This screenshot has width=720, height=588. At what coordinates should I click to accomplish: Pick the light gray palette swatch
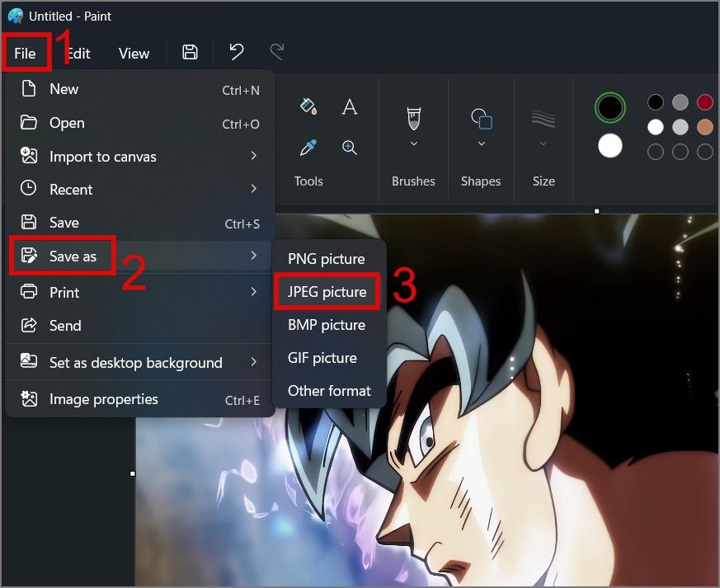click(x=680, y=127)
